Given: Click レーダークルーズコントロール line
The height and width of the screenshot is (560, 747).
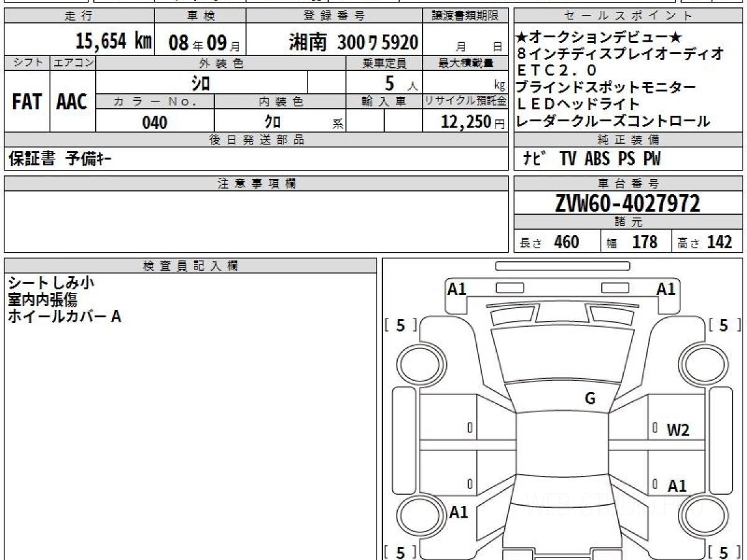Looking at the screenshot, I should pos(613,121).
